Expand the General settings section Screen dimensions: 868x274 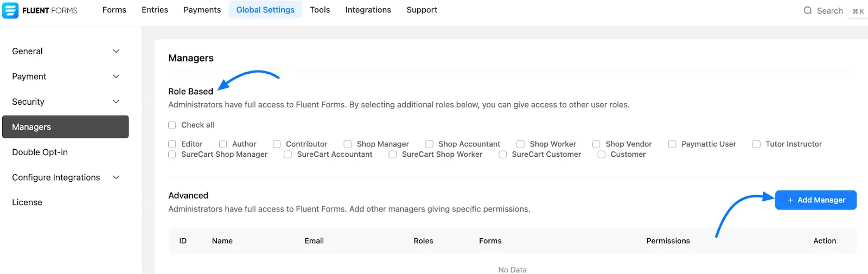click(116, 51)
